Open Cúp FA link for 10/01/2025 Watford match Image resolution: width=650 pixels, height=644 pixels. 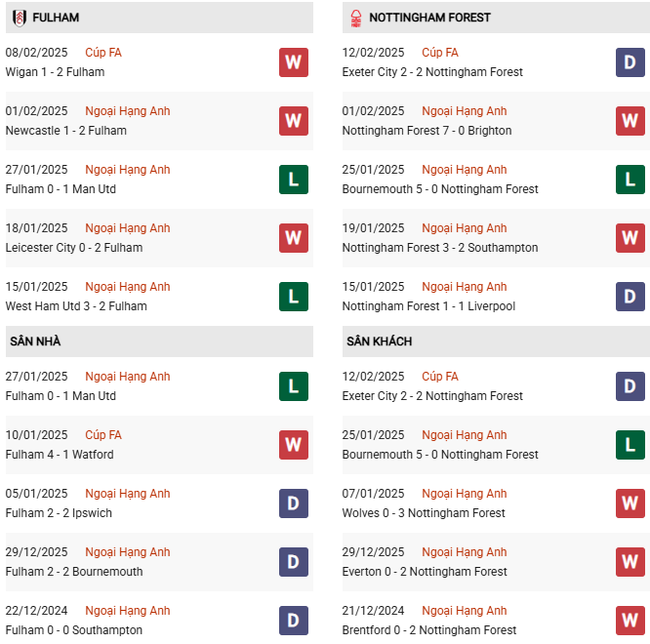coord(103,435)
